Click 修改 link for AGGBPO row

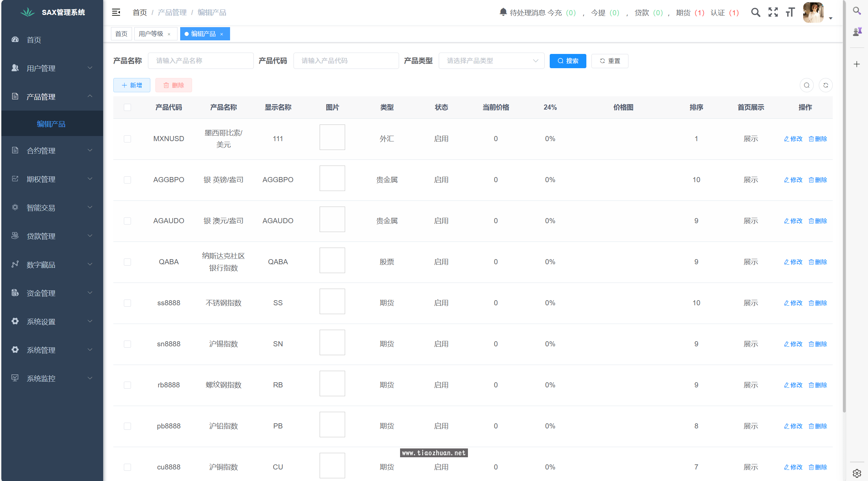point(793,180)
